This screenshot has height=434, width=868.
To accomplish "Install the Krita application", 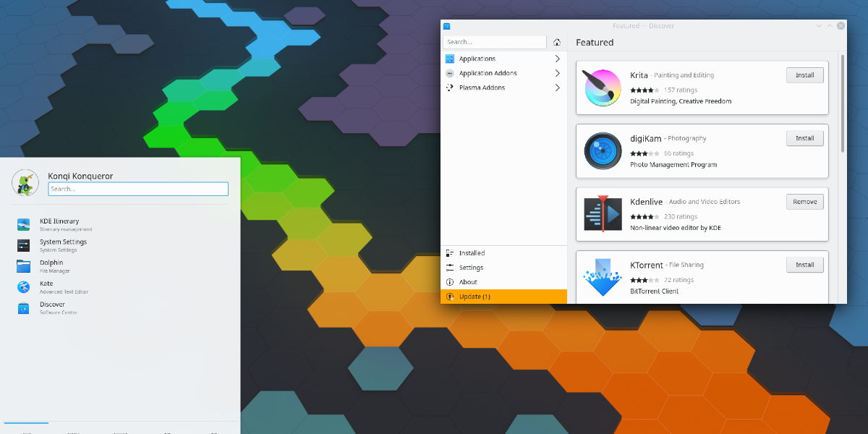I will [804, 75].
